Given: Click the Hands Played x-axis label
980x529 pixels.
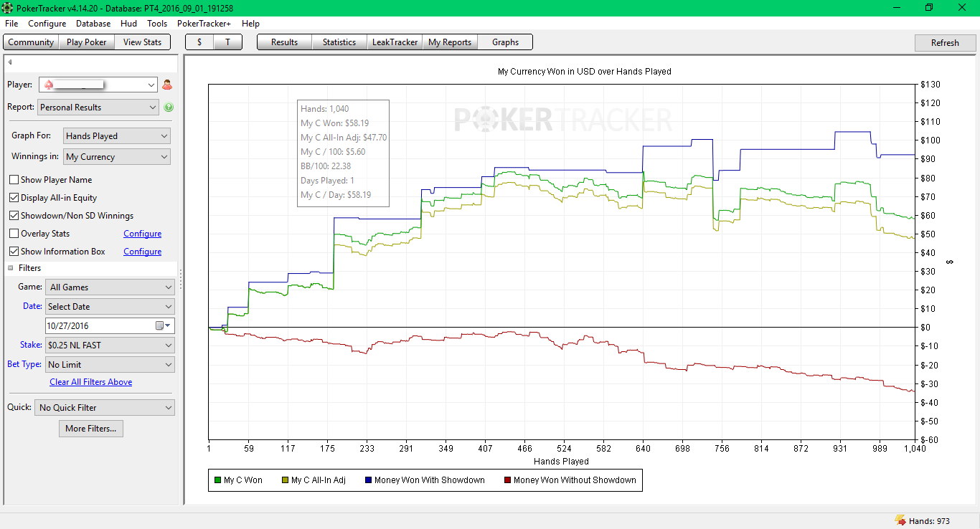Looking at the screenshot, I should coord(561,462).
